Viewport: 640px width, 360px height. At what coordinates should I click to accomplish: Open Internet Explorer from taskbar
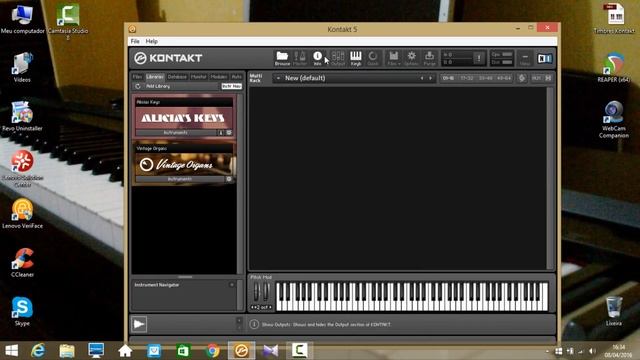coord(38,351)
